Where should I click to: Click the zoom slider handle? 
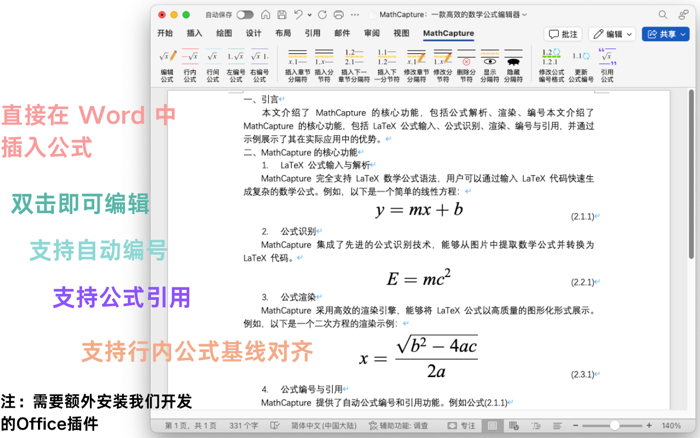pos(615,425)
